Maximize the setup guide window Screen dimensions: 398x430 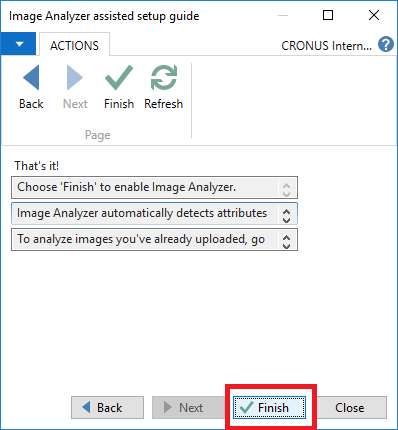[x=328, y=15]
